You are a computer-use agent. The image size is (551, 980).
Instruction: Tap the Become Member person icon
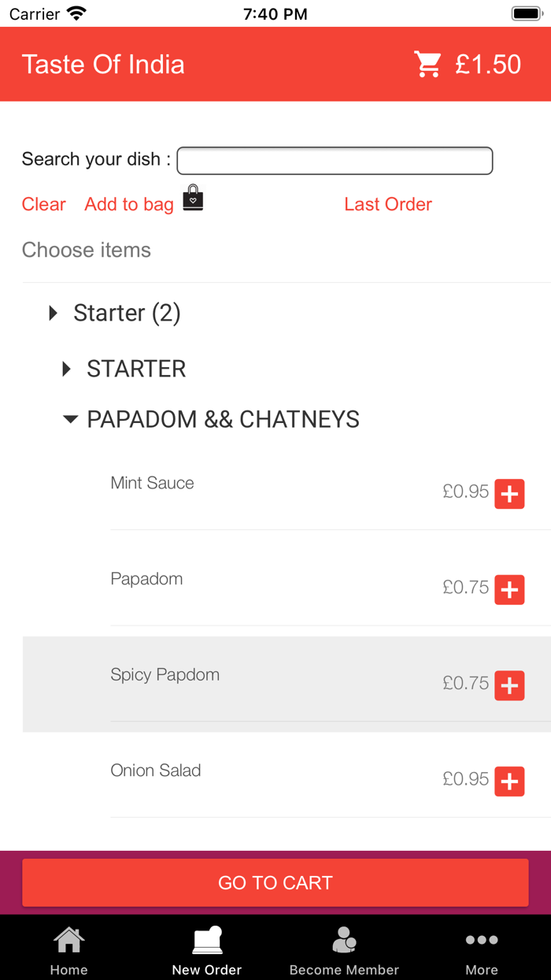[x=344, y=938]
